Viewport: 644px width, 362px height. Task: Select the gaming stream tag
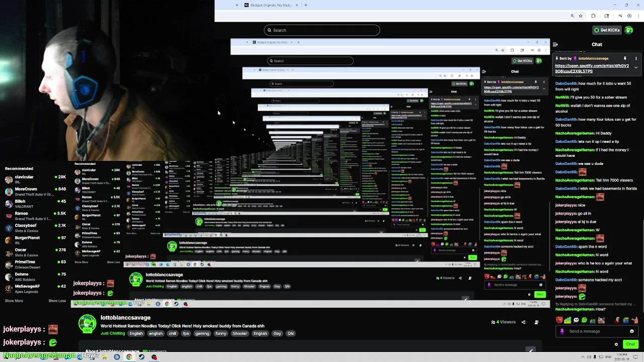coord(202,333)
